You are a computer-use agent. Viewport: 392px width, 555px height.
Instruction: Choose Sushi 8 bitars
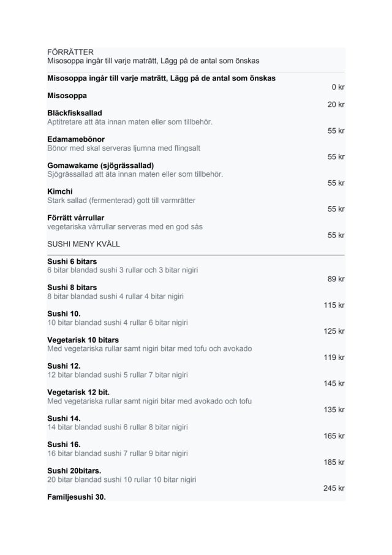tap(72, 288)
